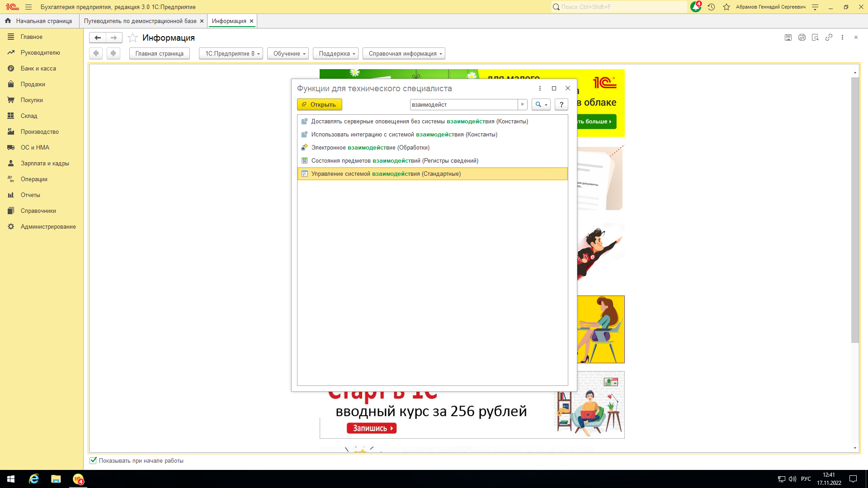Open notifications bell with badge 4
The height and width of the screenshot is (488, 868).
point(696,7)
